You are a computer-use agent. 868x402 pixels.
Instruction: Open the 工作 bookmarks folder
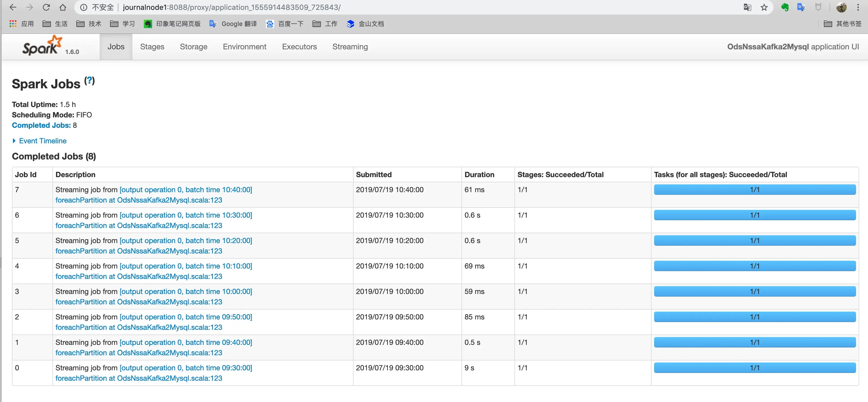325,24
